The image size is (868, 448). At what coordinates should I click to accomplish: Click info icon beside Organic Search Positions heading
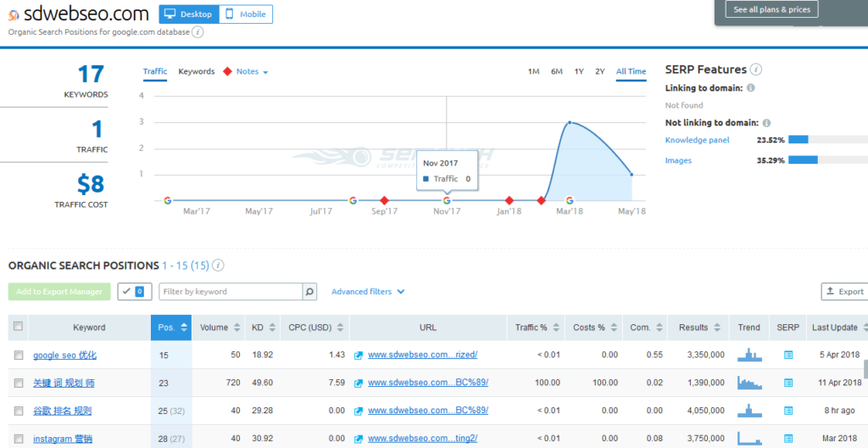point(219,266)
